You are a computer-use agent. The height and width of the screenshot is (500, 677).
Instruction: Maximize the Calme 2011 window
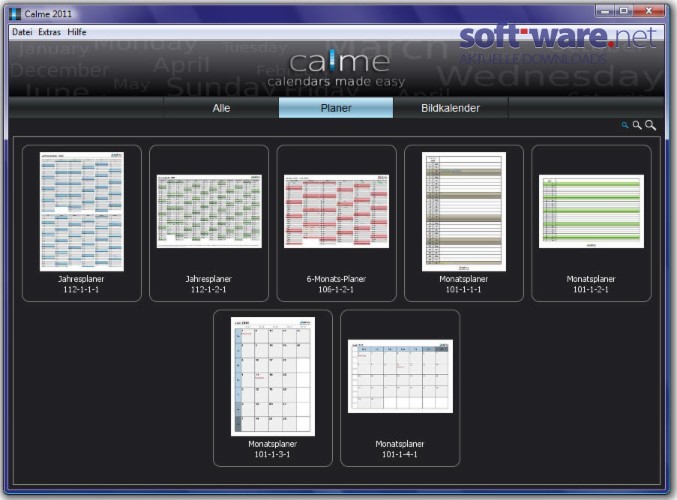click(x=623, y=11)
